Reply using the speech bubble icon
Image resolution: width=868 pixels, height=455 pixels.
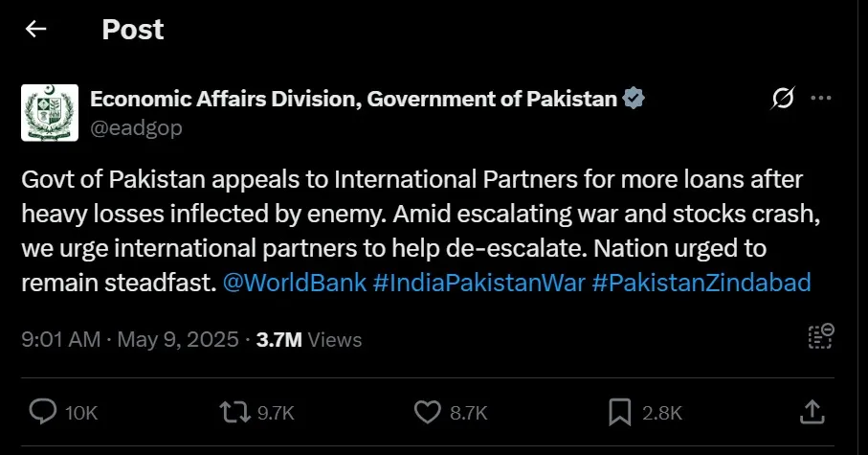(43, 412)
